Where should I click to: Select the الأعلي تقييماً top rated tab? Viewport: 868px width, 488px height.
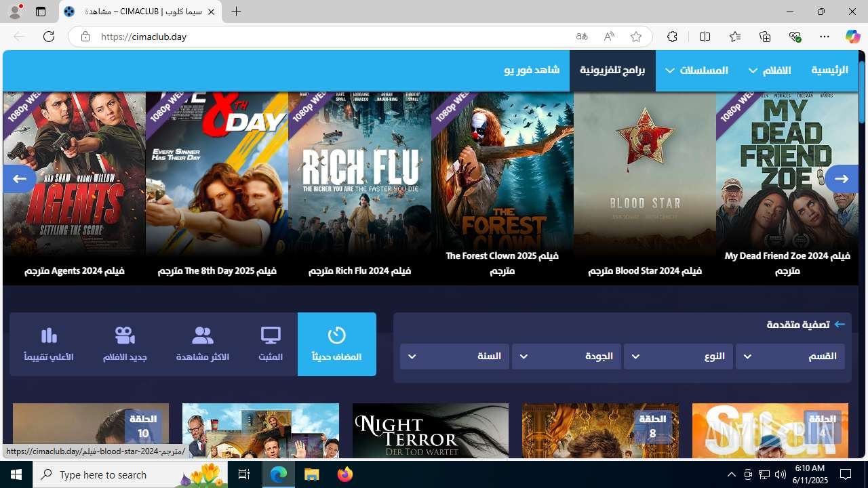click(49, 344)
